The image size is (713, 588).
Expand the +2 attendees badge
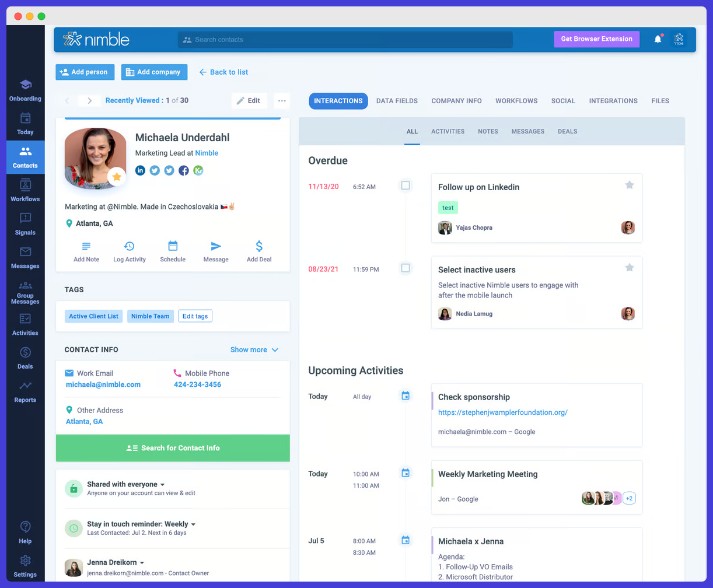tap(629, 498)
